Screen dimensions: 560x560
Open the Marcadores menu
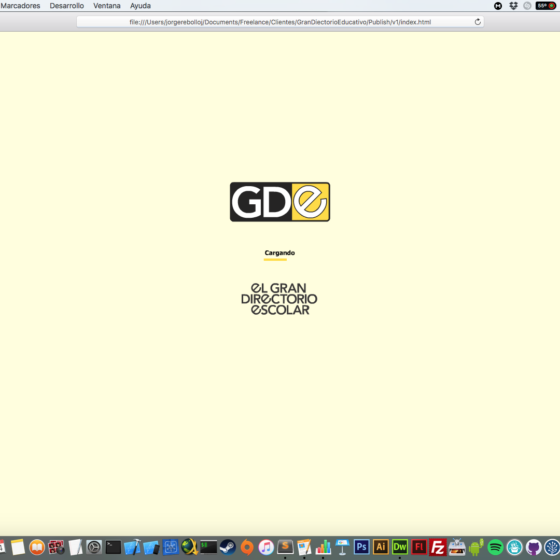(20, 6)
